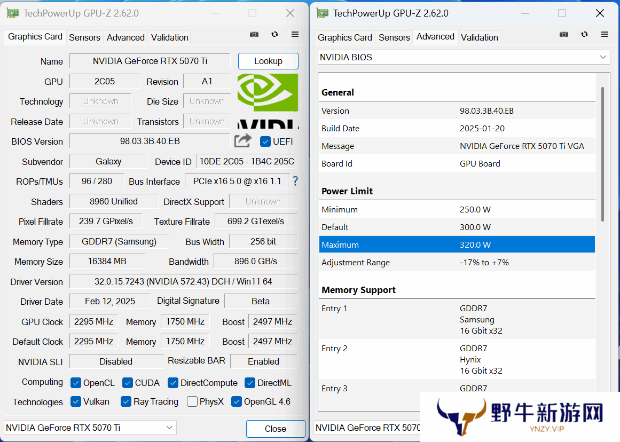Viewport: 620px width, 442px height.
Task: Click screenshot camera icon in right GPU-Z window
Action: 564,34
